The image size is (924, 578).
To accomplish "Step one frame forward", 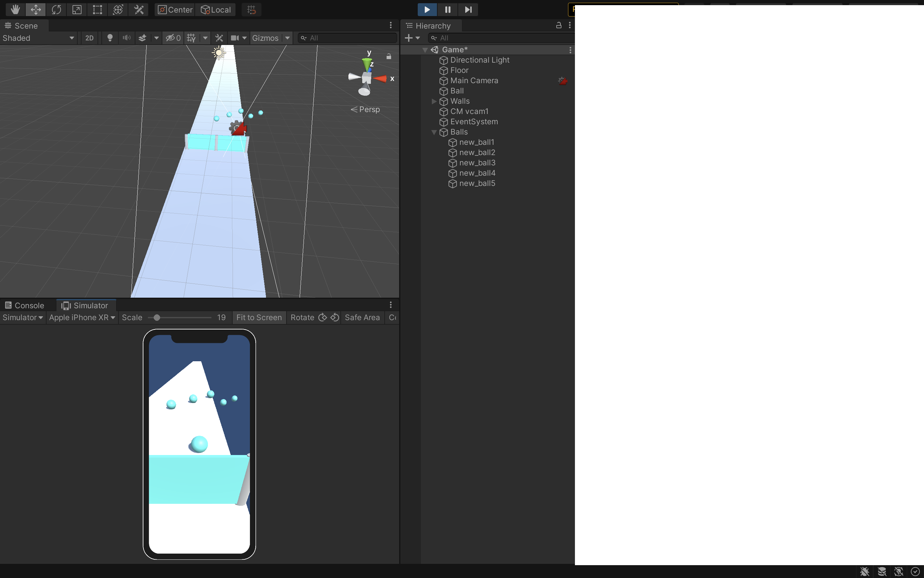I will point(468,10).
